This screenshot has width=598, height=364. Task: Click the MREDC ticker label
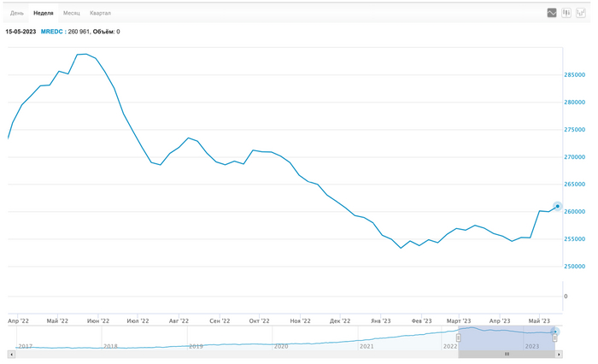[51, 32]
